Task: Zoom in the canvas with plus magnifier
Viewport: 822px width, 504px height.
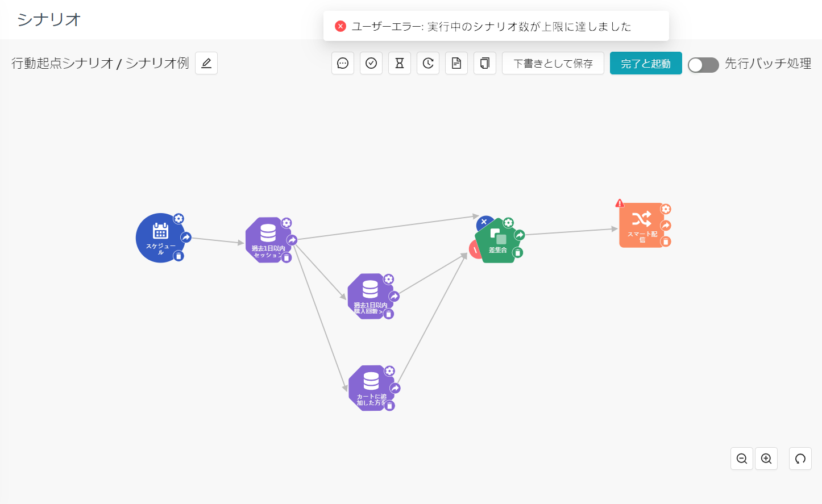Action: pos(766,459)
